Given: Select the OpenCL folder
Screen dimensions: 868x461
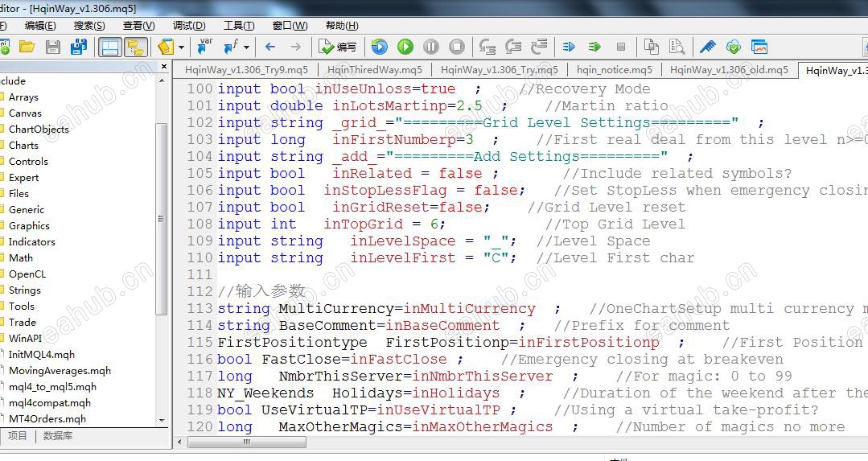Looking at the screenshot, I should coord(27,274).
